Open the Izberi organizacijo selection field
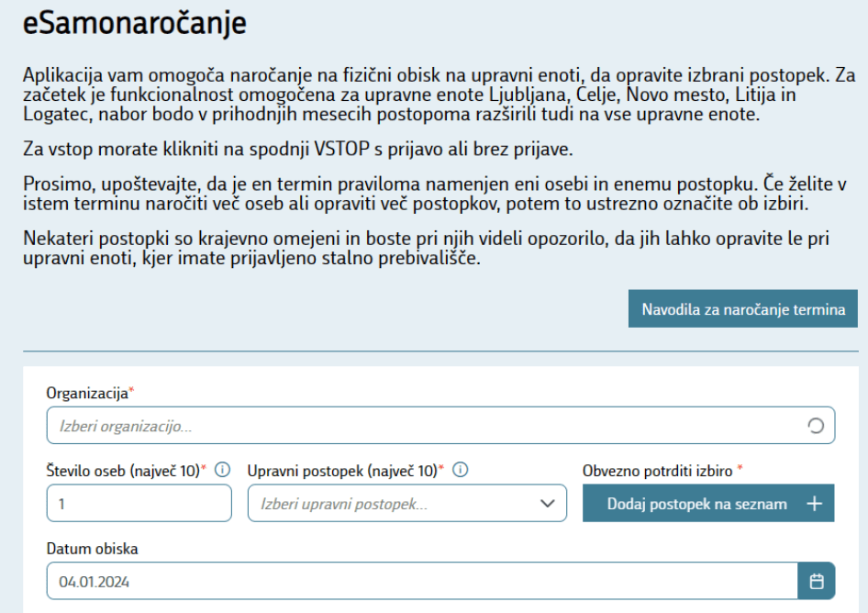 (x=440, y=425)
